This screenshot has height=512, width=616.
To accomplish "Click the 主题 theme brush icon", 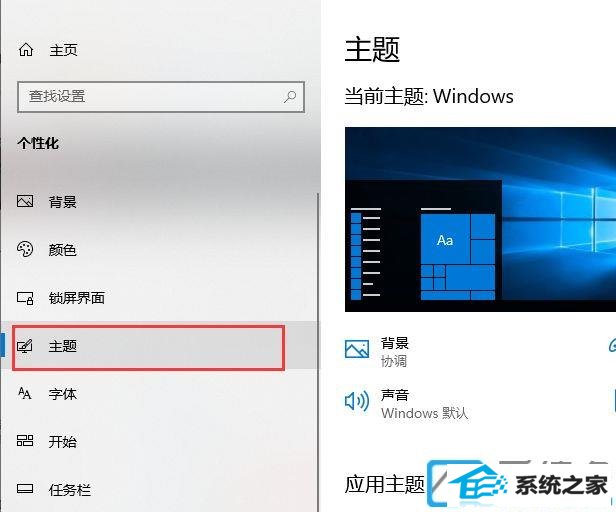I will [25, 346].
